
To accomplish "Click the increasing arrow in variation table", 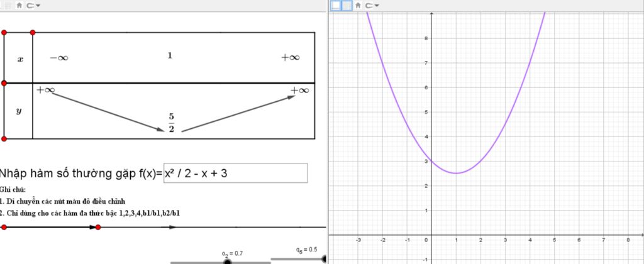I will pos(238,114).
